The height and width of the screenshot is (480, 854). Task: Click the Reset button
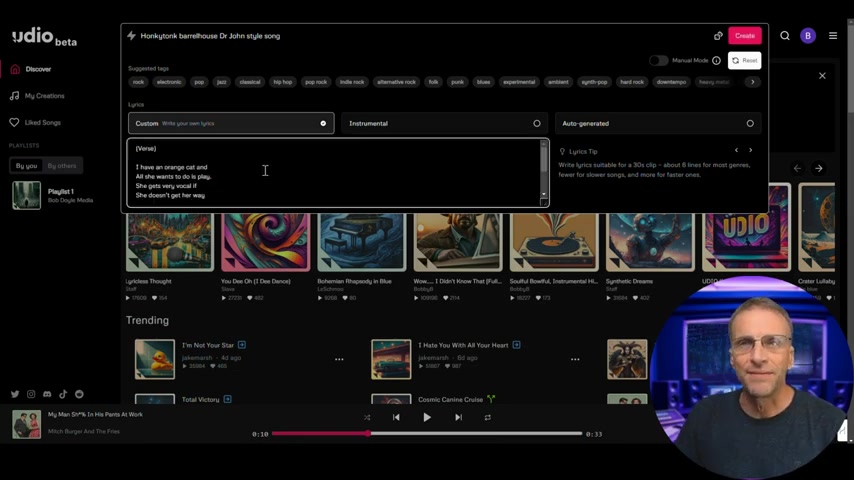(x=745, y=60)
